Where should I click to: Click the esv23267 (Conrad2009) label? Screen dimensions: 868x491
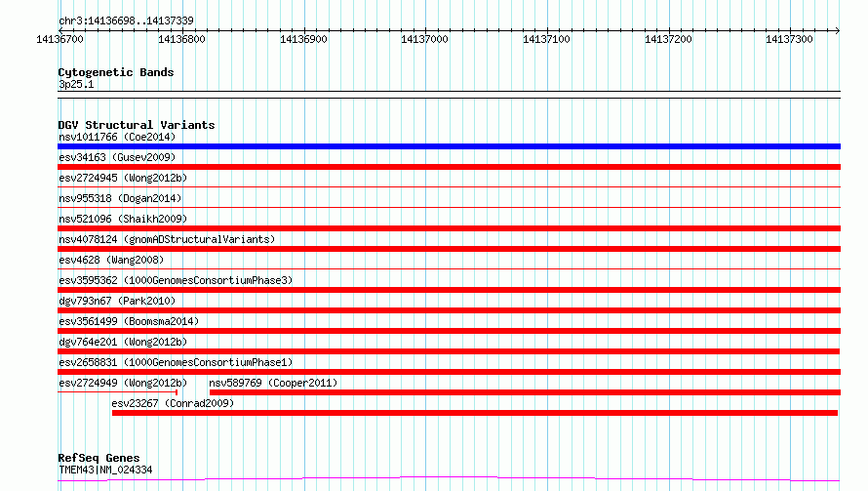pyautogui.click(x=173, y=403)
